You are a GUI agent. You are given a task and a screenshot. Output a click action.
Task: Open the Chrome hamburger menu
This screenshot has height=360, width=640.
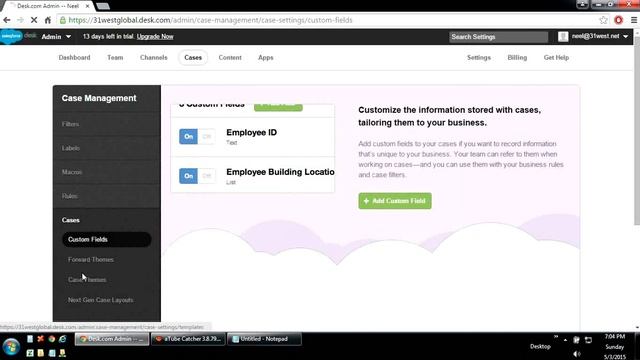(633, 20)
